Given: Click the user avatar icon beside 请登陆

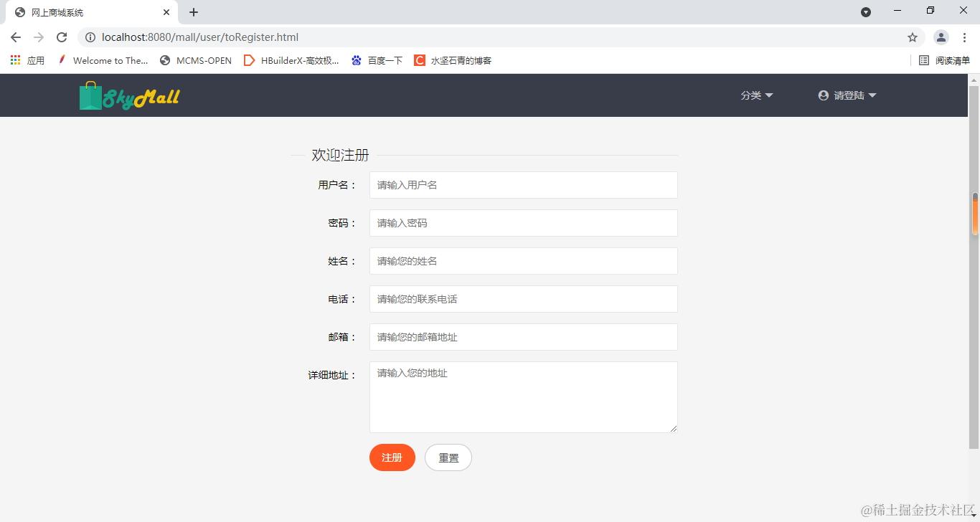Looking at the screenshot, I should [x=823, y=95].
